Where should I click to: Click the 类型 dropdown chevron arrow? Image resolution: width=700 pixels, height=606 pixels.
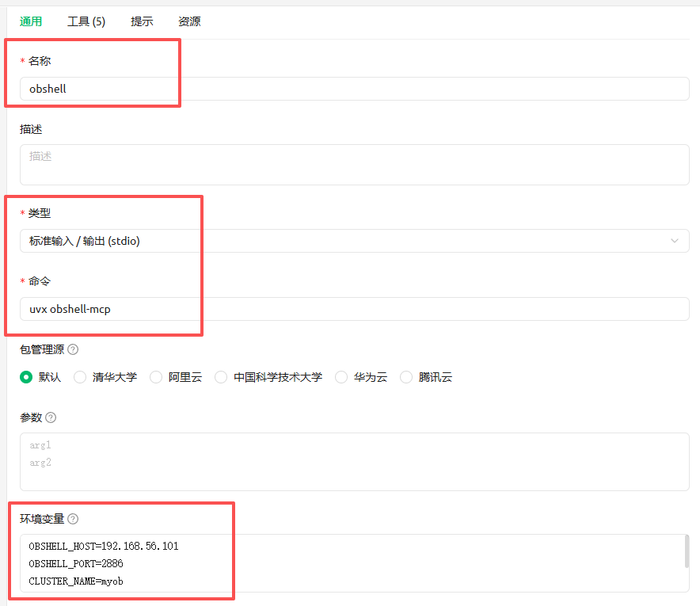point(675,241)
